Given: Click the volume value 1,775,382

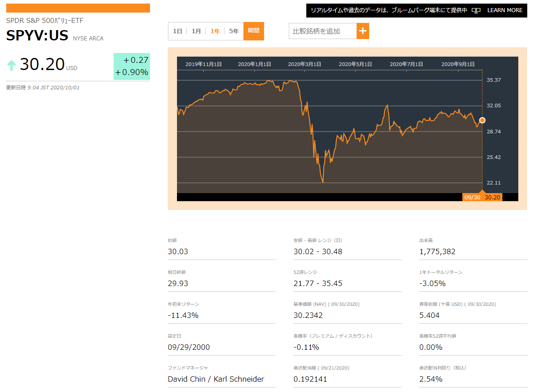Looking at the screenshot, I should pyautogui.click(x=437, y=252).
